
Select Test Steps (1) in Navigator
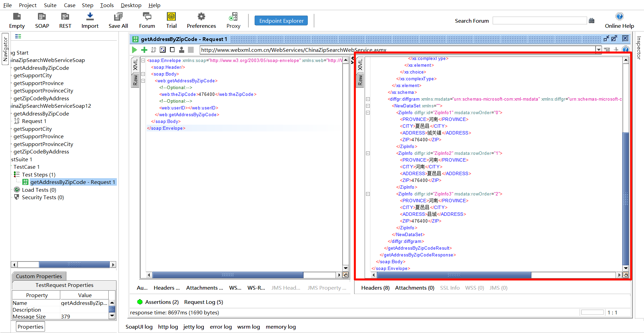pos(39,175)
